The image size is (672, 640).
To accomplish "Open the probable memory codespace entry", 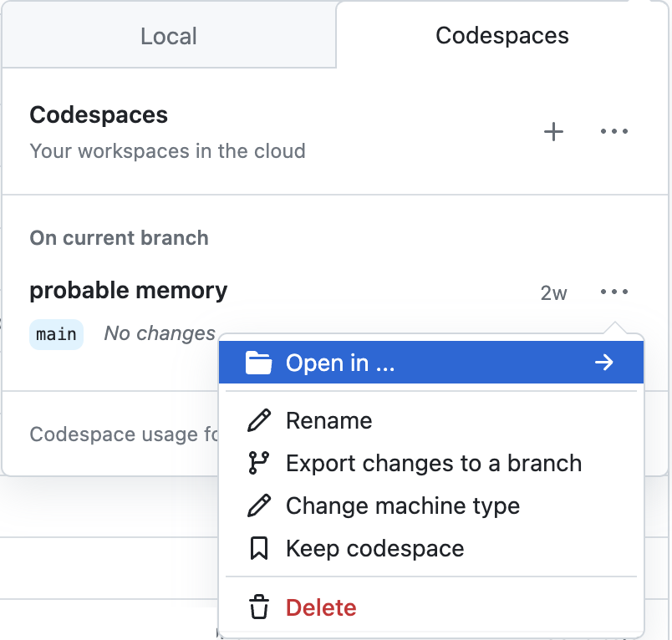I will (x=128, y=291).
